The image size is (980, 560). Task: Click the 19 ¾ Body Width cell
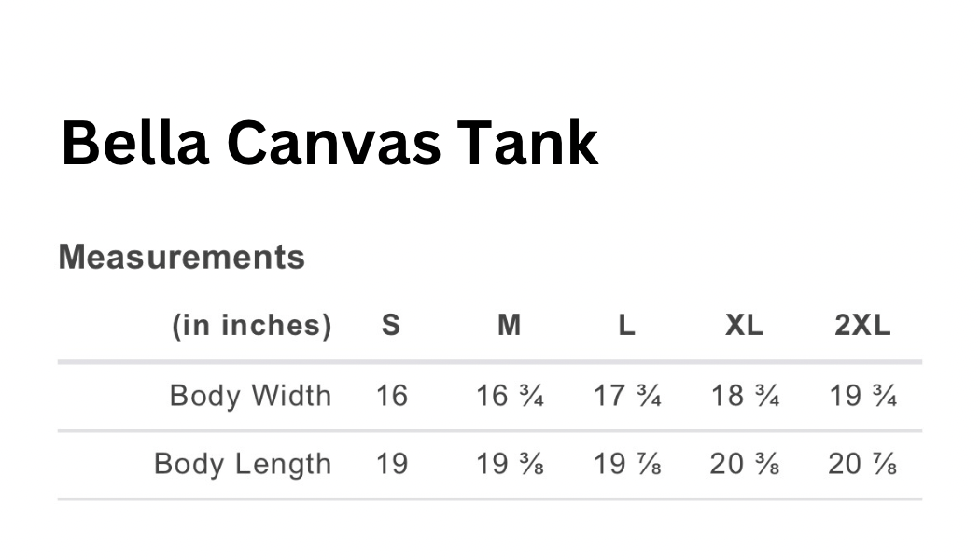point(862,396)
